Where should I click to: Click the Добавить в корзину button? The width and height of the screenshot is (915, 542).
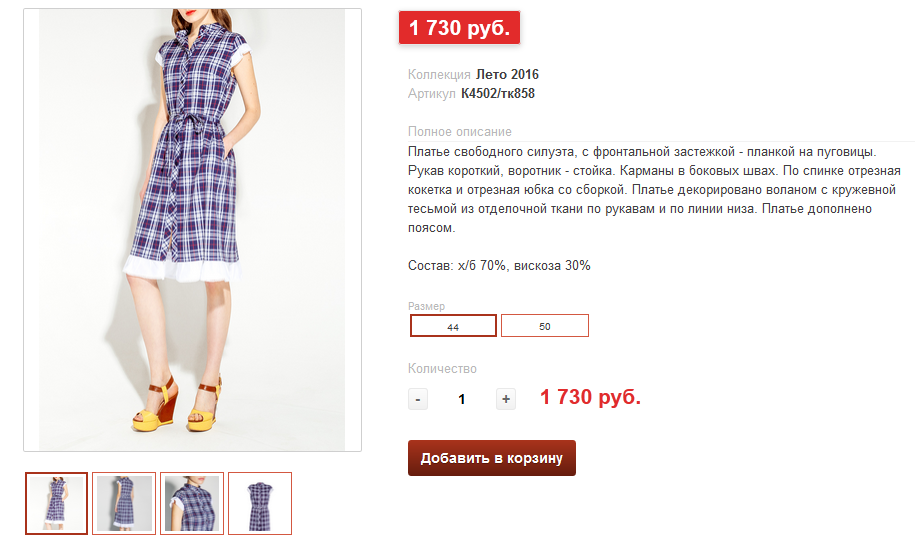[492, 458]
